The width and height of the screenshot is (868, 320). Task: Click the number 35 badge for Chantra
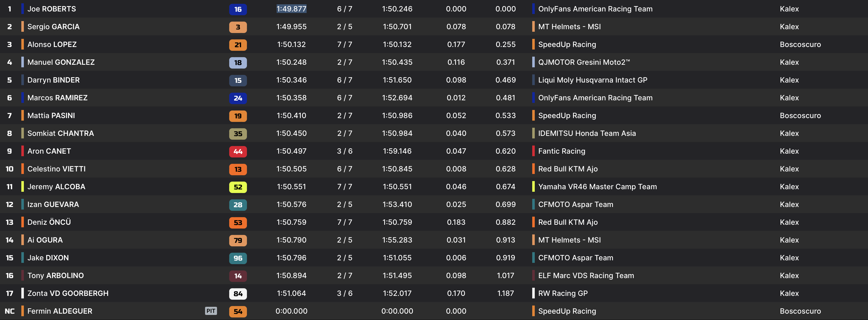click(x=238, y=134)
